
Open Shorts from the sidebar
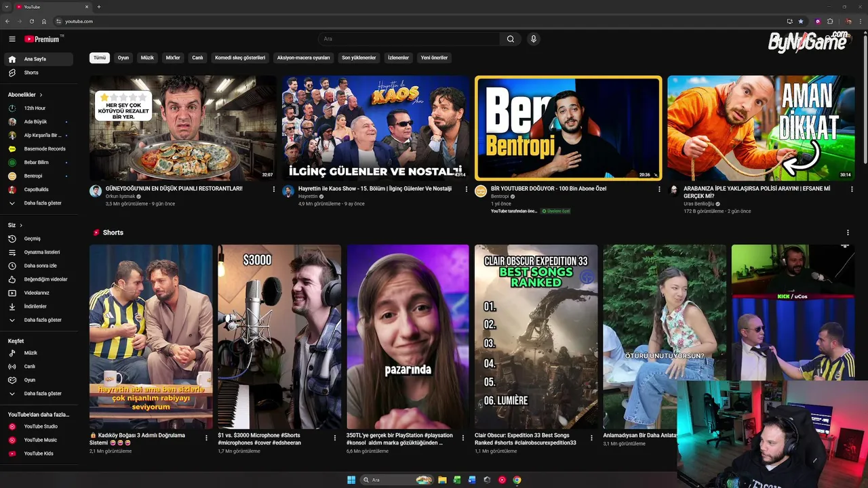click(38, 73)
